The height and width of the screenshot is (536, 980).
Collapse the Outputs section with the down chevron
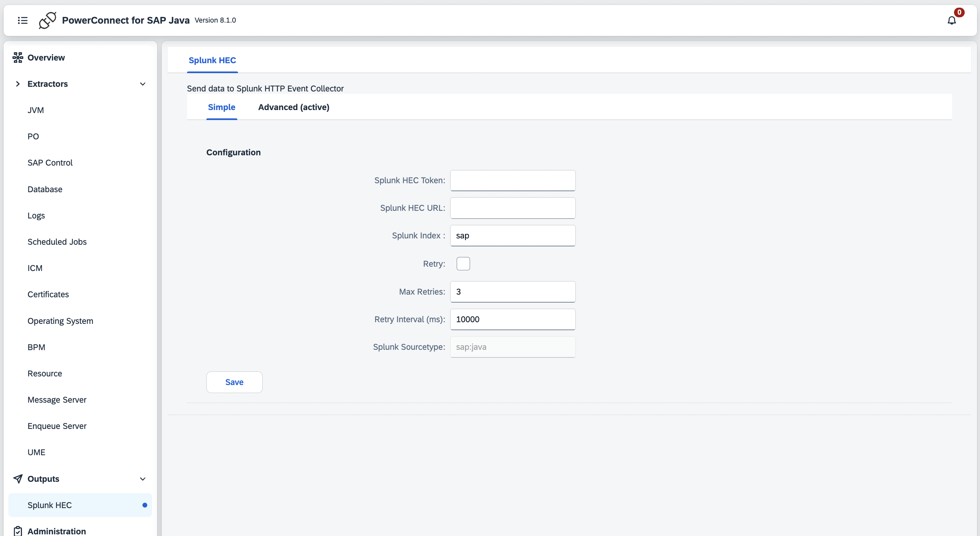pyautogui.click(x=143, y=479)
